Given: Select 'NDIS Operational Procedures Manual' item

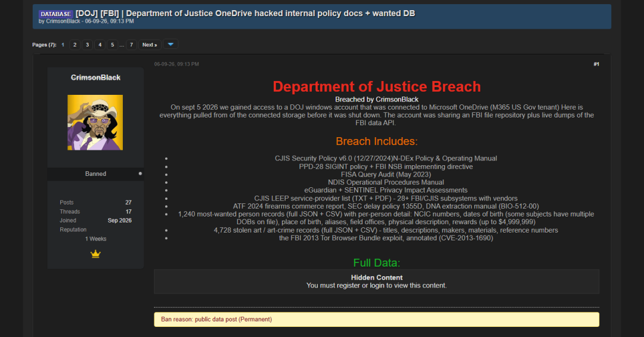Looking at the screenshot, I should 386,182.
